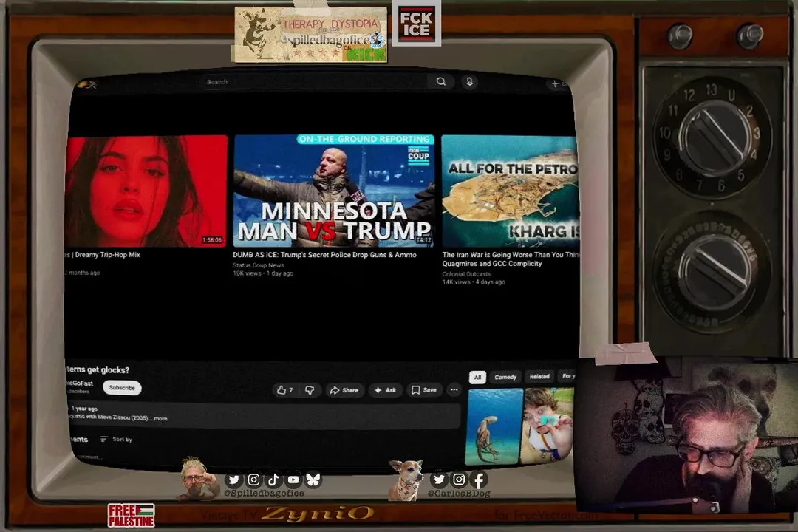The height and width of the screenshot is (532, 798).
Task: Click Spilledbagofice Instagram icon
Action: click(253, 480)
